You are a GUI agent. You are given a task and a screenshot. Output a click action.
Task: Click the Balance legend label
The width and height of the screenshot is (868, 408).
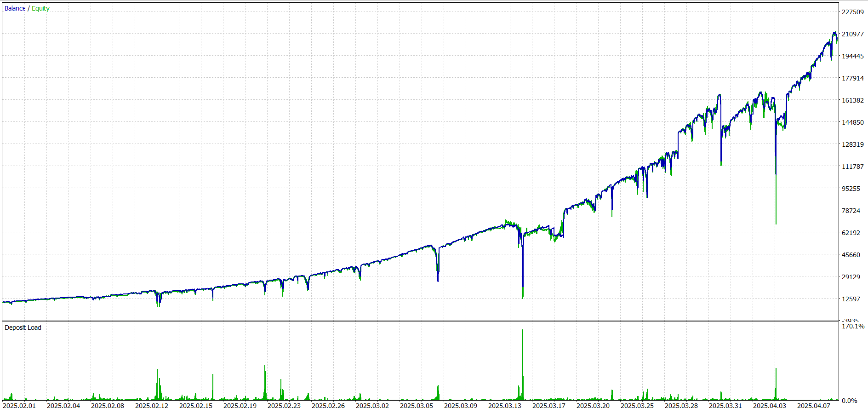click(15, 8)
